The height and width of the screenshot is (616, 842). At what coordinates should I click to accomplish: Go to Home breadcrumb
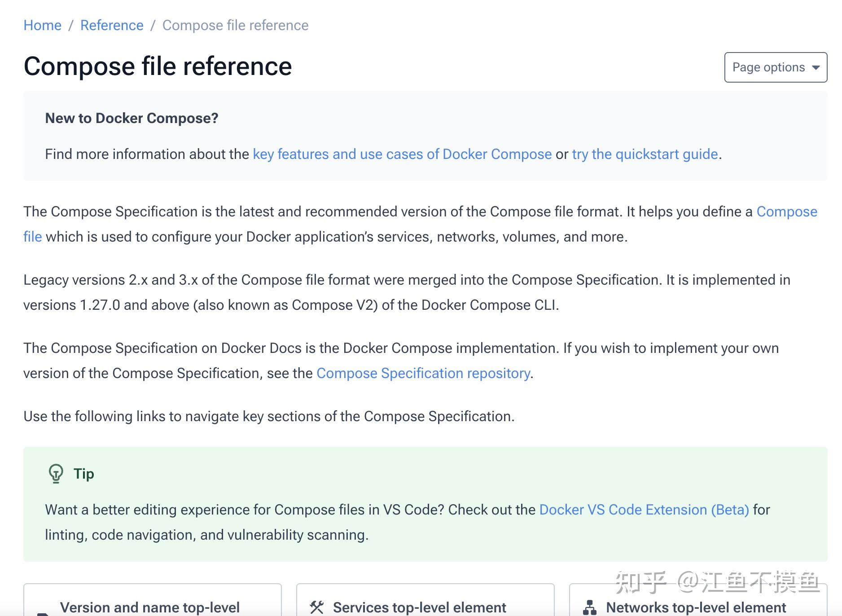point(43,25)
